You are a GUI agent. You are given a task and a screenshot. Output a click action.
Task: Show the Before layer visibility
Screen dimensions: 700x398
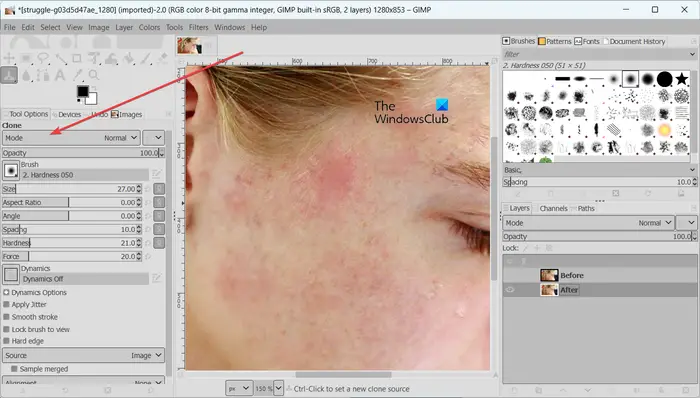pos(510,275)
